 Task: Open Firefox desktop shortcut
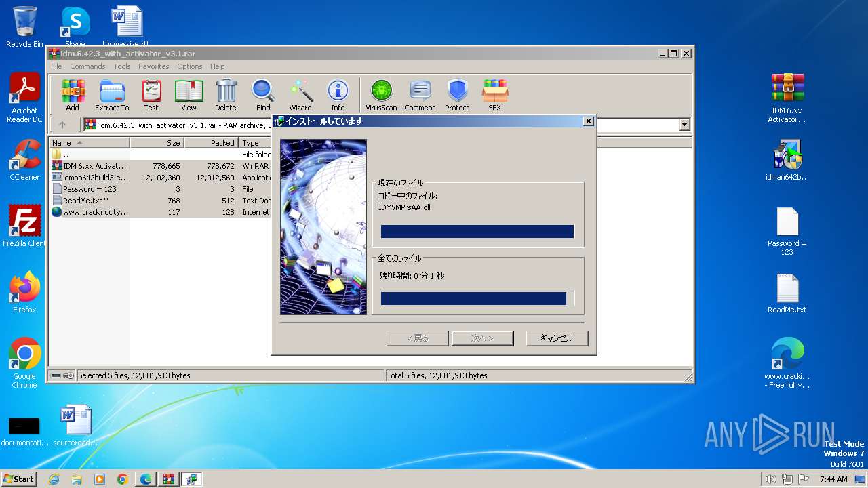tap(24, 292)
